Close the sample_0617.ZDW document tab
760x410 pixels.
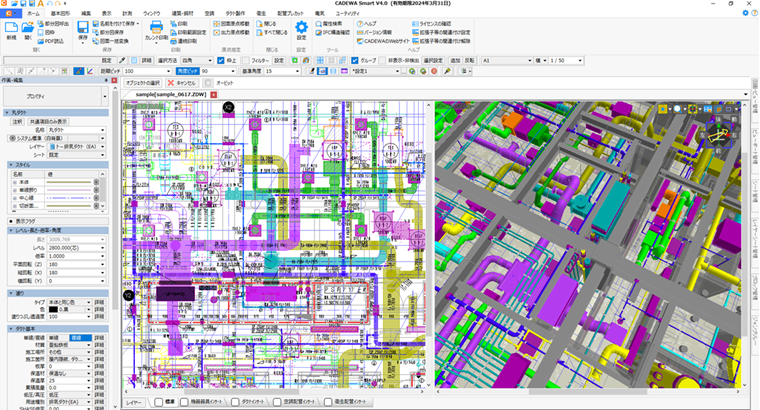point(213,93)
